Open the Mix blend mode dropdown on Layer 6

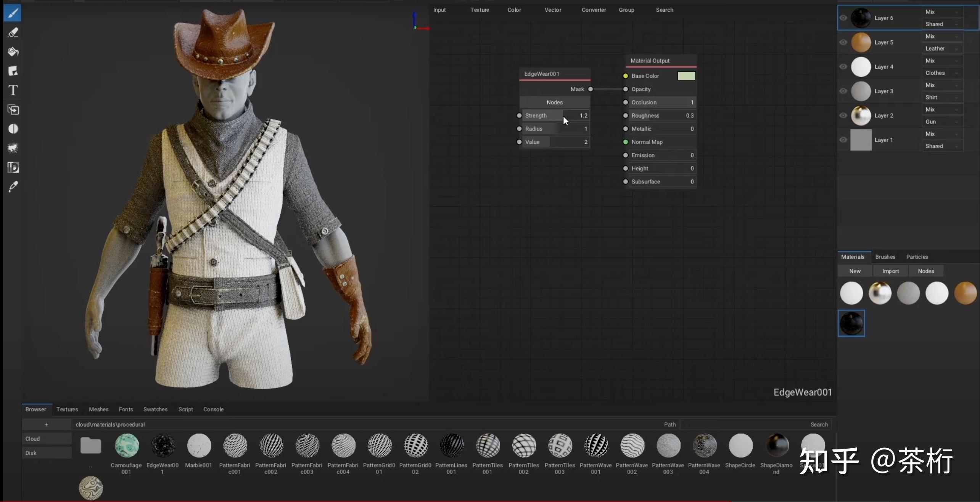[x=941, y=12]
